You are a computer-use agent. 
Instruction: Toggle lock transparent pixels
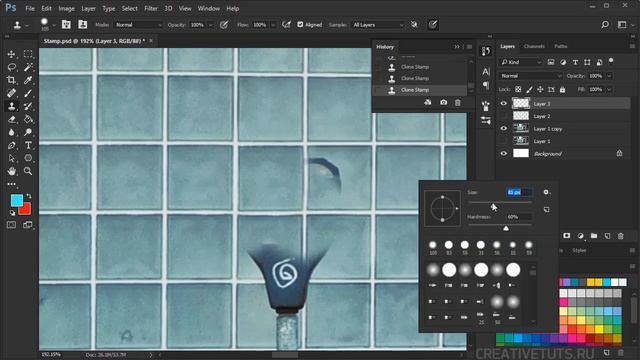[x=518, y=89]
